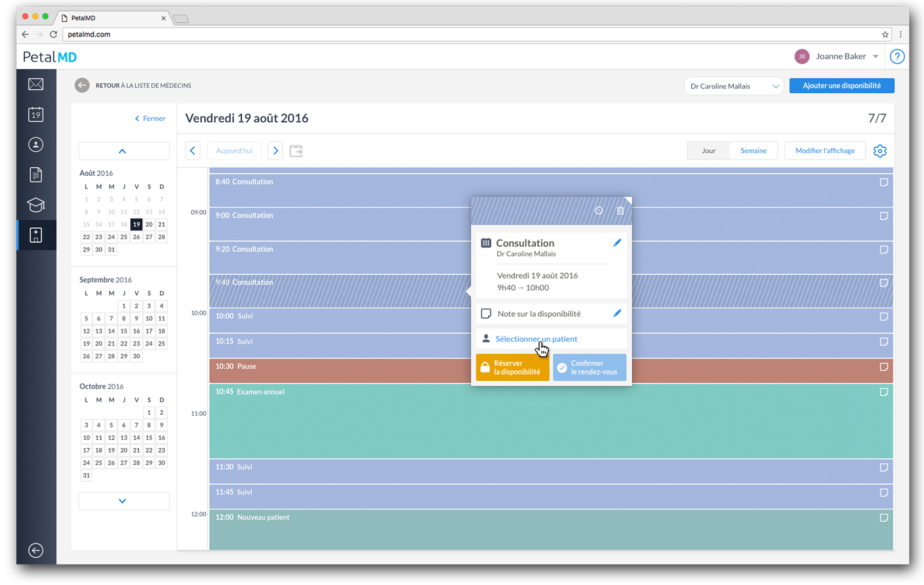Image resolution: width=924 pixels, height=585 pixels.
Task: Open the messages envelope icon in sidebar
Action: (35, 84)
